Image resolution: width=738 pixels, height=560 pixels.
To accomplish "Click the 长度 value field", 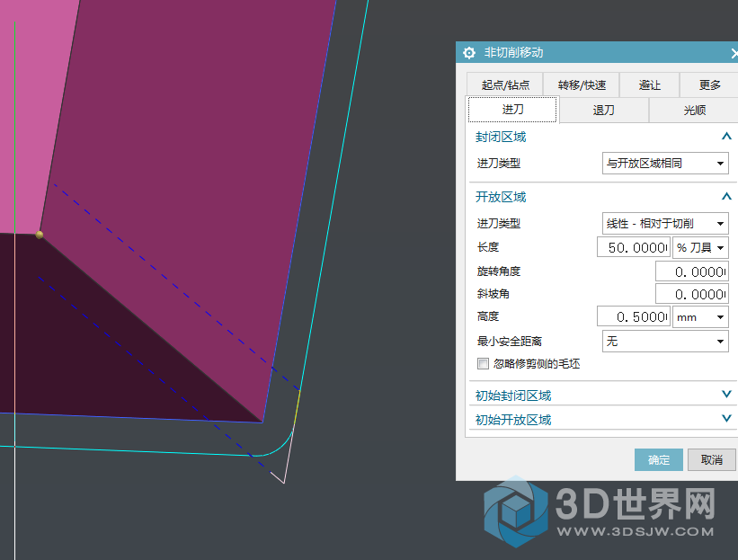I will [633, 247].
